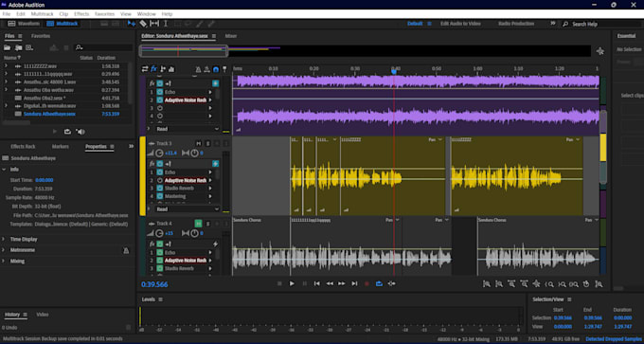Viewport: 644px width, 344px height.
Task: Toggle the timeline snapping magnet icon
Action: click(216, 69)
